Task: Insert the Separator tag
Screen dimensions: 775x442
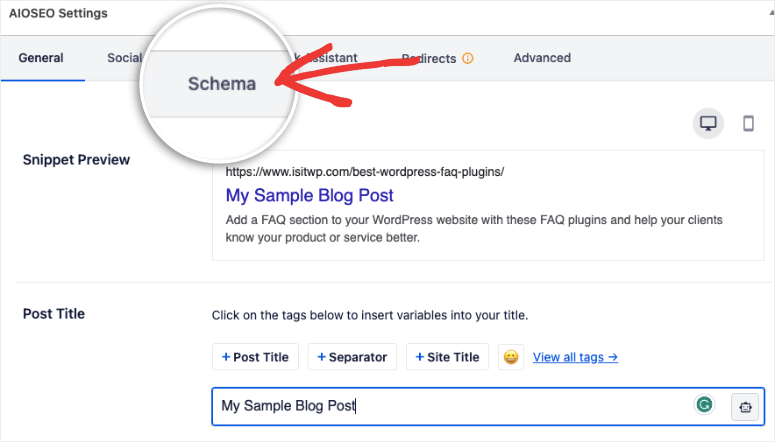Action: (x=353, y=357)
